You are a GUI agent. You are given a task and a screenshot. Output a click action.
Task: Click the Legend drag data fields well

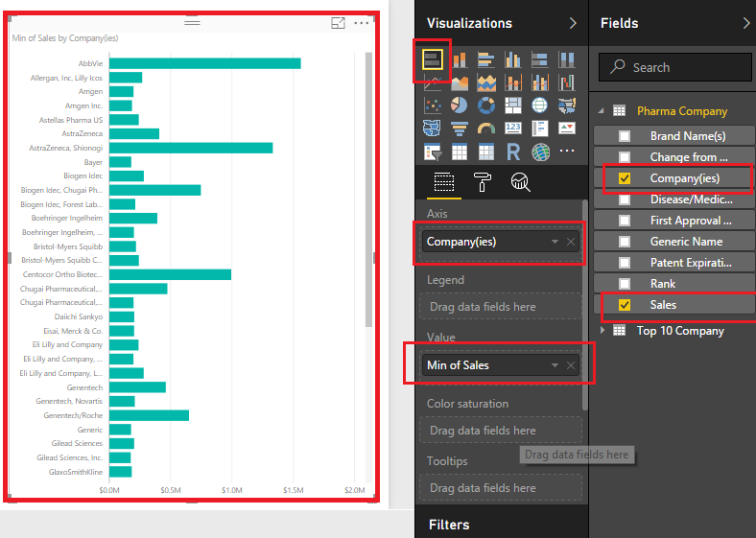pos(501,307)
